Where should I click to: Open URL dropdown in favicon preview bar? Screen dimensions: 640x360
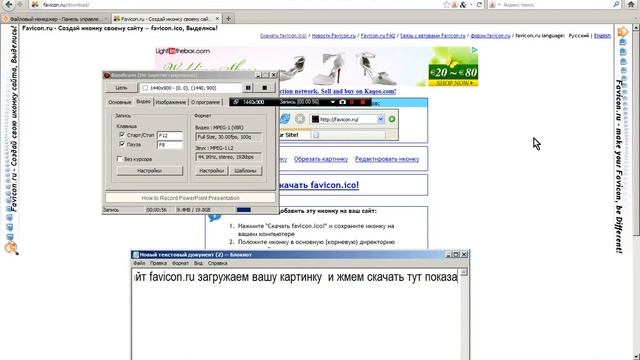pos(380,119)
